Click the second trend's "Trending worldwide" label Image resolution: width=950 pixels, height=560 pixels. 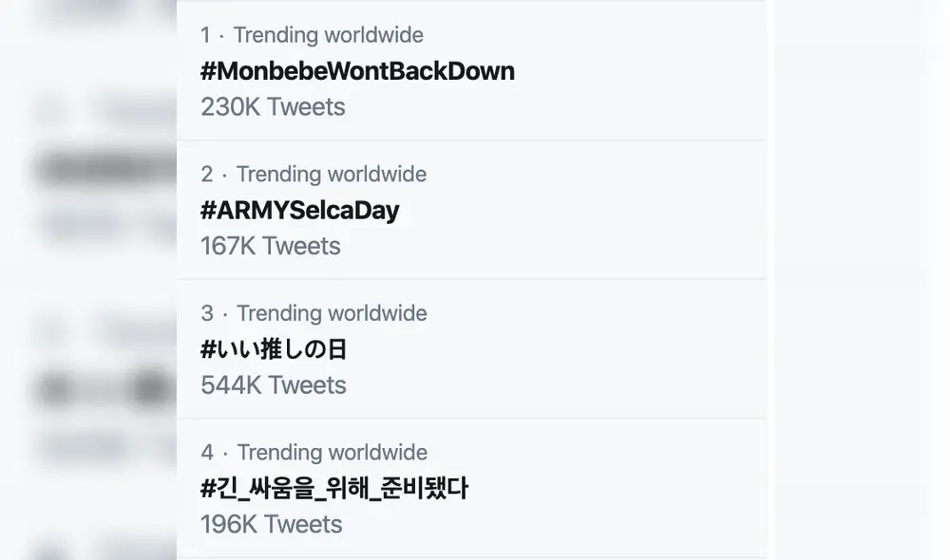332,175
